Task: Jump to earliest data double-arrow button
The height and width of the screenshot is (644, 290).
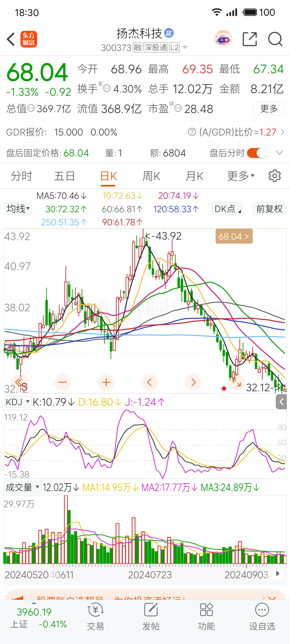Action: pos(19,382)
